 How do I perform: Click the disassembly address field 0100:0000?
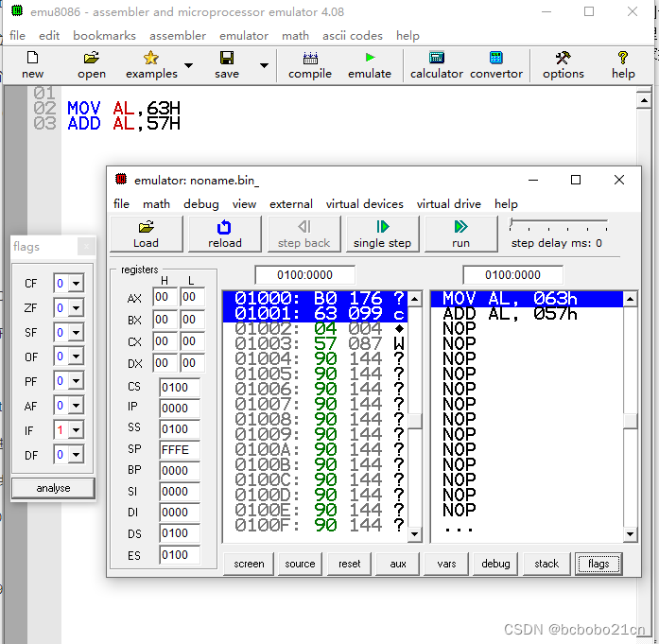[x=512, y=275]
